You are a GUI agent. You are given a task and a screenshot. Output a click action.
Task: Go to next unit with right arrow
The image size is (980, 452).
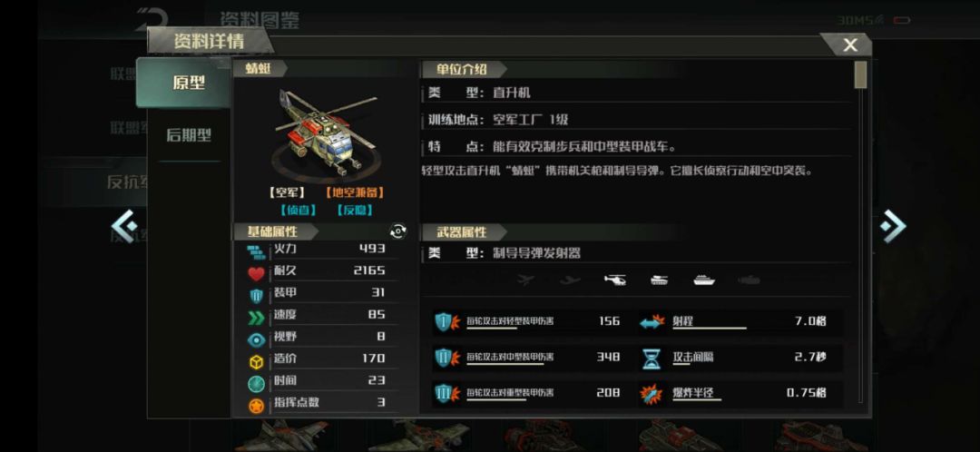point(893,226)
